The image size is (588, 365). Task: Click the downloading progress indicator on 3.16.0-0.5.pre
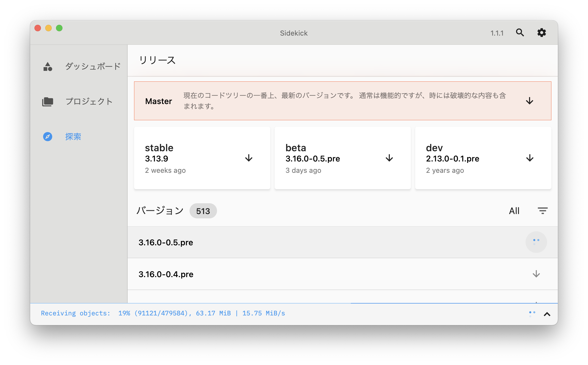coord(536,242)
